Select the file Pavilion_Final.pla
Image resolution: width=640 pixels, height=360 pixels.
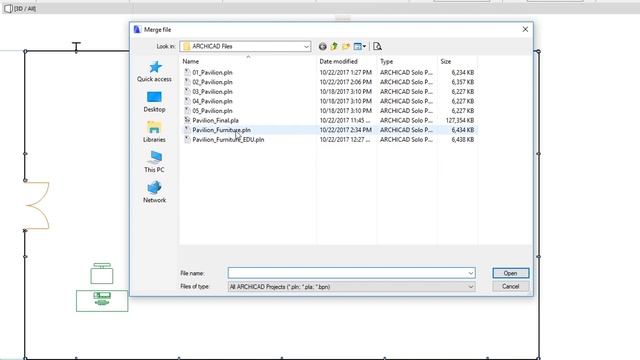pos(216,120)
